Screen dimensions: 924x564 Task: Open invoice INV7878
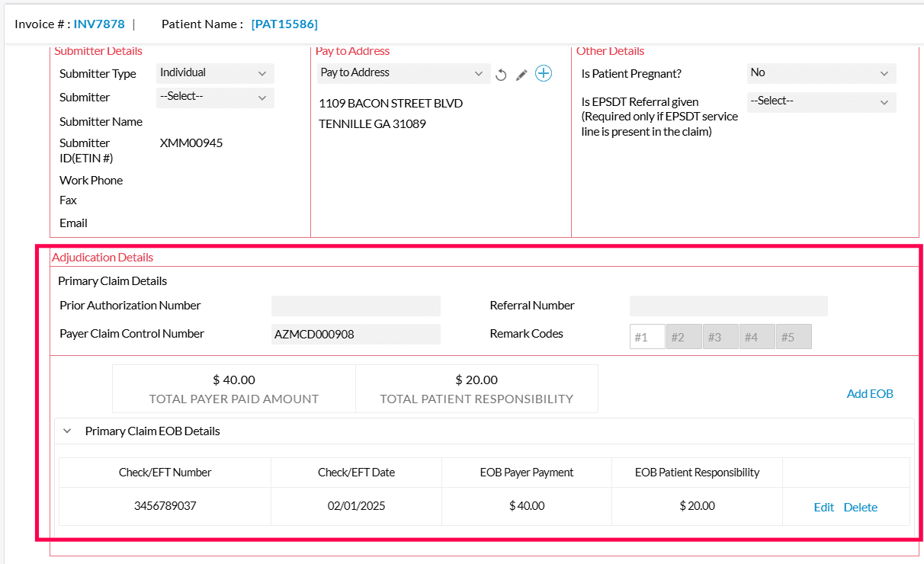(x=98, y=24)
